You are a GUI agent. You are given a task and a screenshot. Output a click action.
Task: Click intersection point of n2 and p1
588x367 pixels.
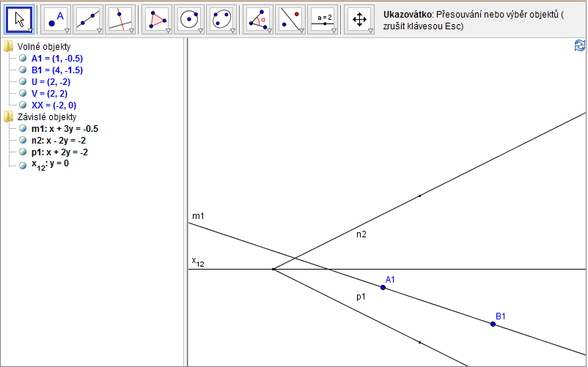[x=273, y=270]
